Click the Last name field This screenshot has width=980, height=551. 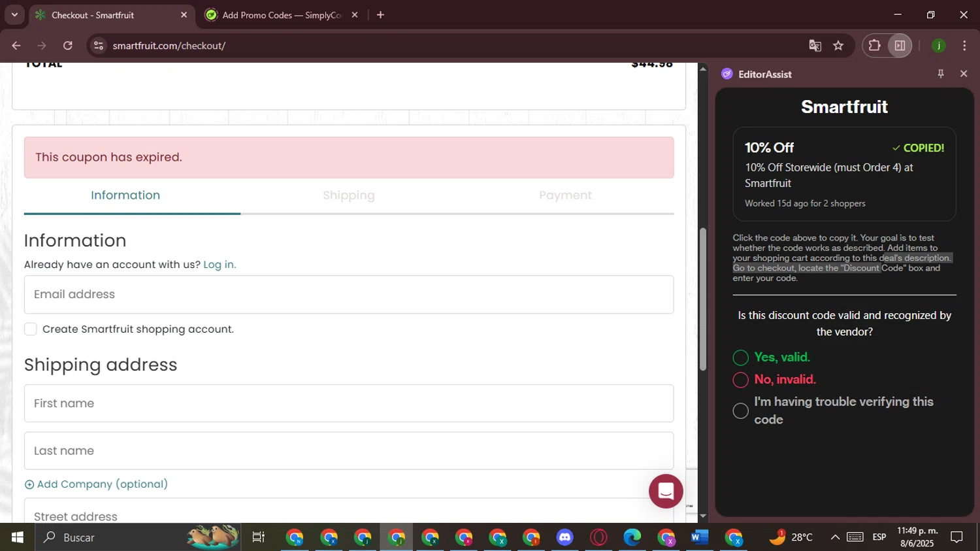click(x=349, y=451)
